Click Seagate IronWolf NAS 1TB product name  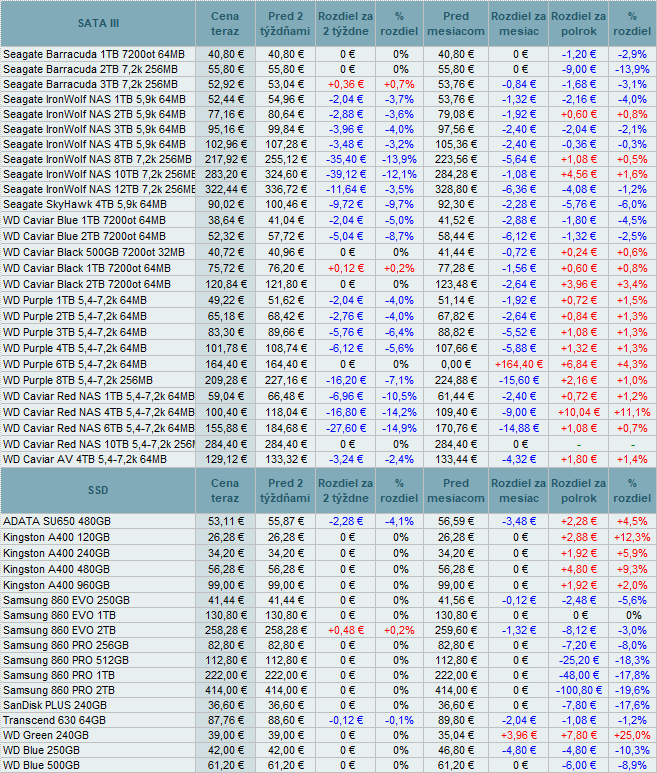(94, 99)
